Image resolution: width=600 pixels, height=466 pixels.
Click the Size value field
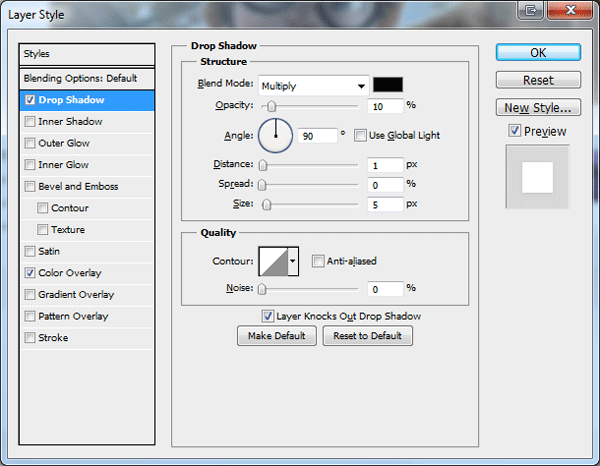385,205
